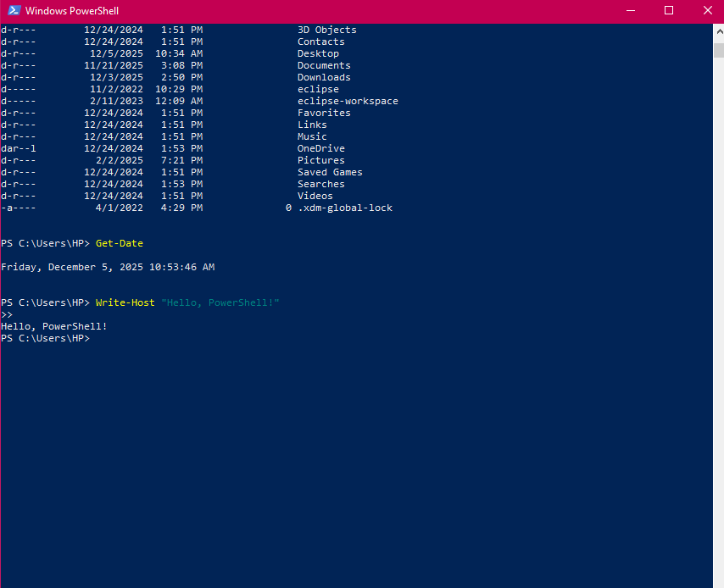Click the Write-Host command text
The image size is (724, 588).
[x=125, y=302]
